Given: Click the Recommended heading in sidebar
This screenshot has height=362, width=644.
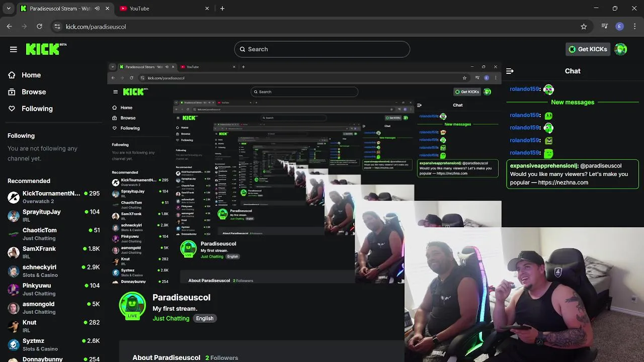Looking at the screenshot, I should point(29,181).
